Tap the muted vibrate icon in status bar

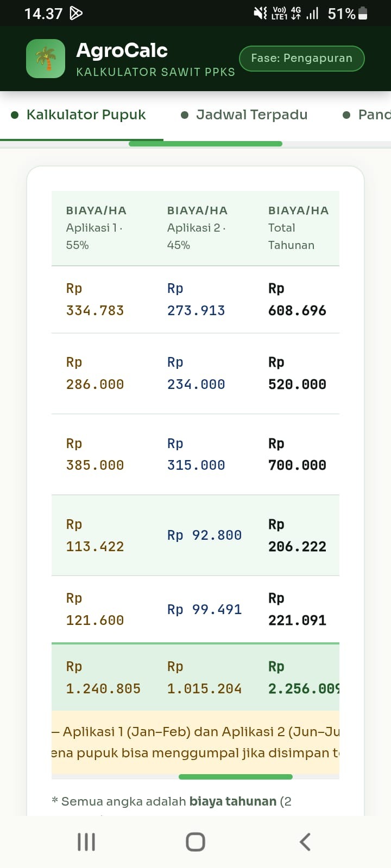260,13
